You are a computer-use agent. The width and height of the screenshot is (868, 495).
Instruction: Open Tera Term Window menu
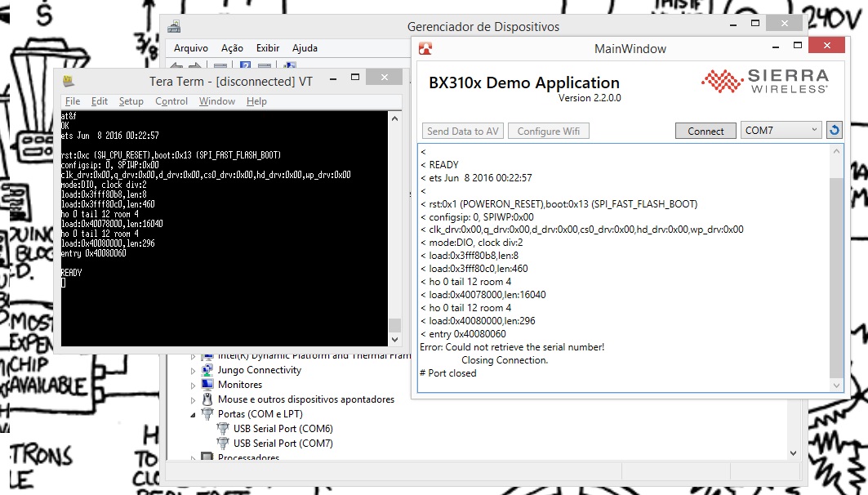217,100
